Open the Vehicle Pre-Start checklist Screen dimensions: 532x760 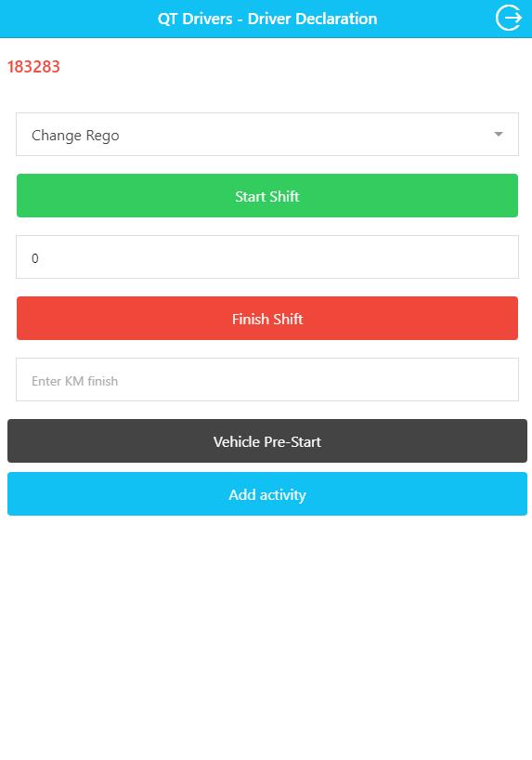click(267, 441)
